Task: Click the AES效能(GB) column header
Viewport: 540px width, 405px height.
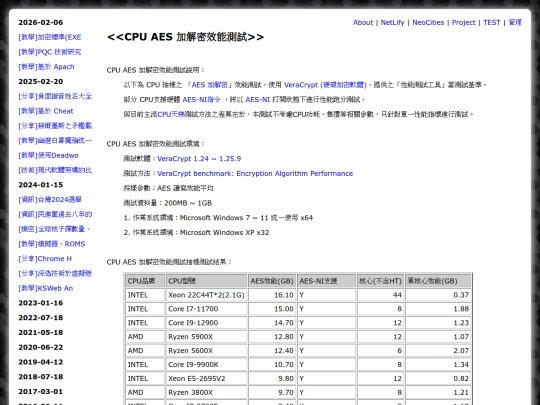Action: [x=272, y=281]
